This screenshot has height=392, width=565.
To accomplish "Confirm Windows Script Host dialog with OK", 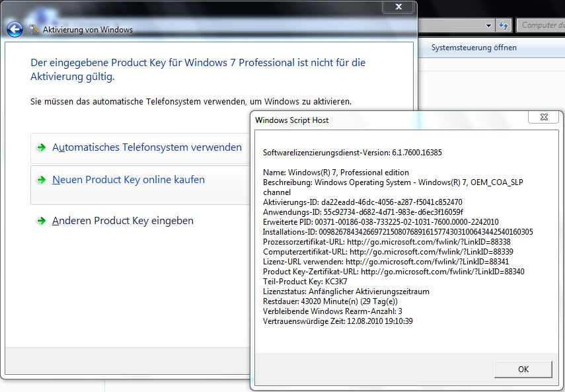I will pos(523,370).
